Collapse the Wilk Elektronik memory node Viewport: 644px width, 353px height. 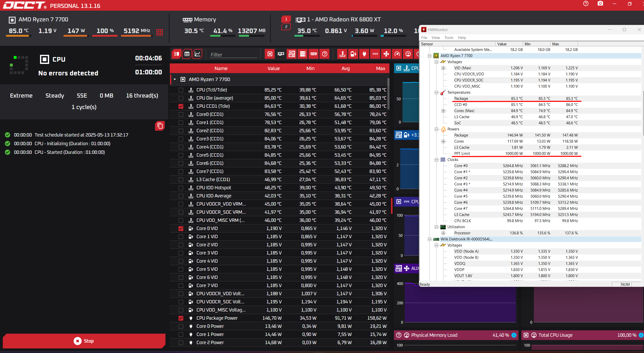coord(429,239)
